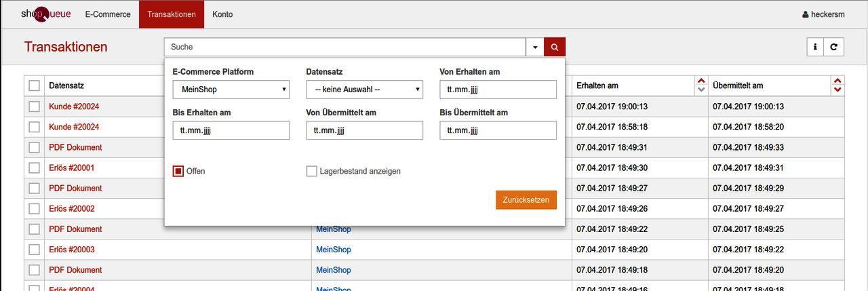Sort Erhalten am descending with down arrow

click(701, 90)
